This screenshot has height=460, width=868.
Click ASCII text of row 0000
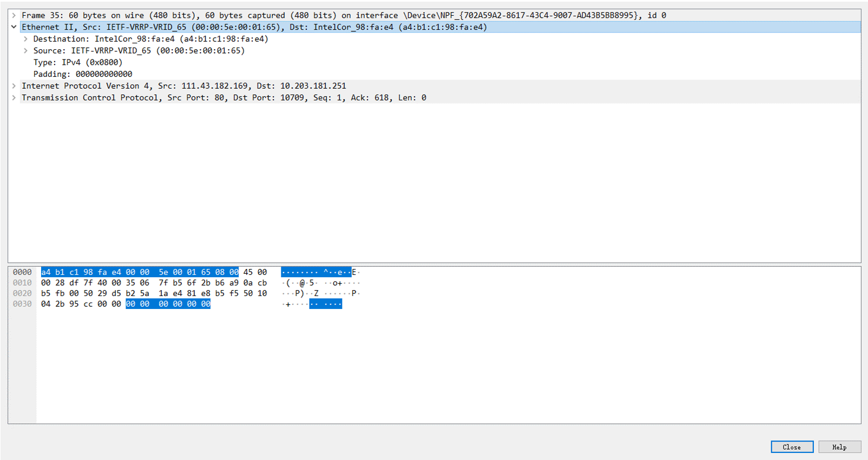(x=320, y=272)
